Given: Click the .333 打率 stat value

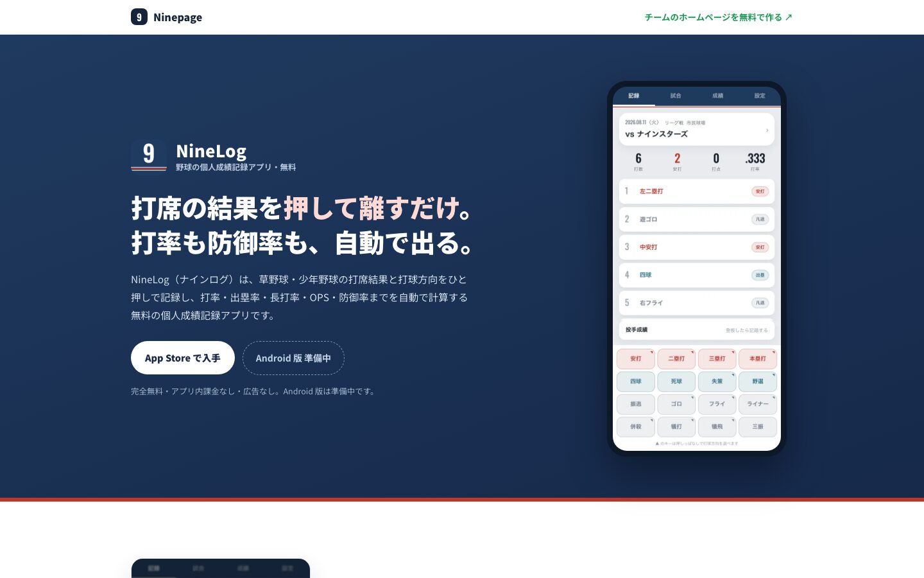Looking at the screenshot, I should [755, 159].
